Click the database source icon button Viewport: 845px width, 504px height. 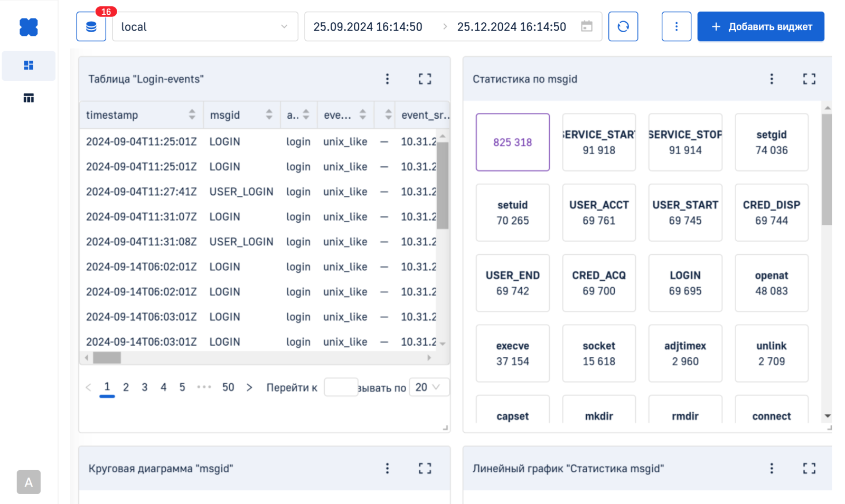[x=91, y=27]
